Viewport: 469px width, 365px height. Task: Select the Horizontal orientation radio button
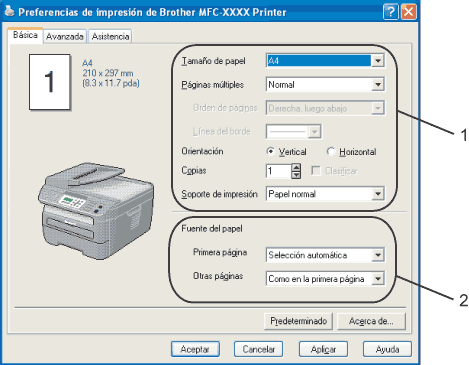point(331,152)
